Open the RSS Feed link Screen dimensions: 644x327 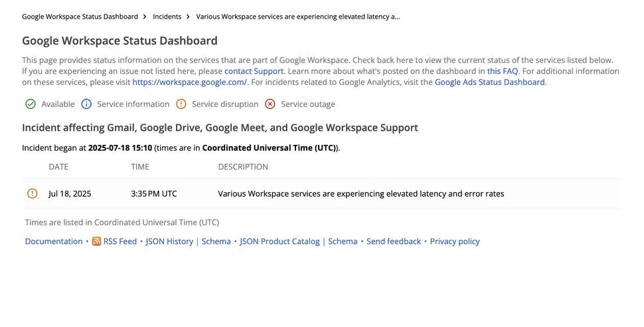120,241
